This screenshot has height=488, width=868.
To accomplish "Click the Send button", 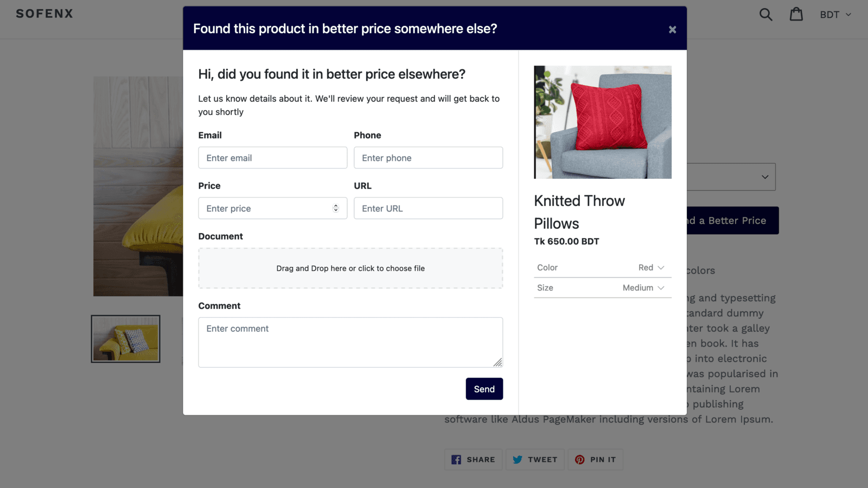I will point(484,389).
